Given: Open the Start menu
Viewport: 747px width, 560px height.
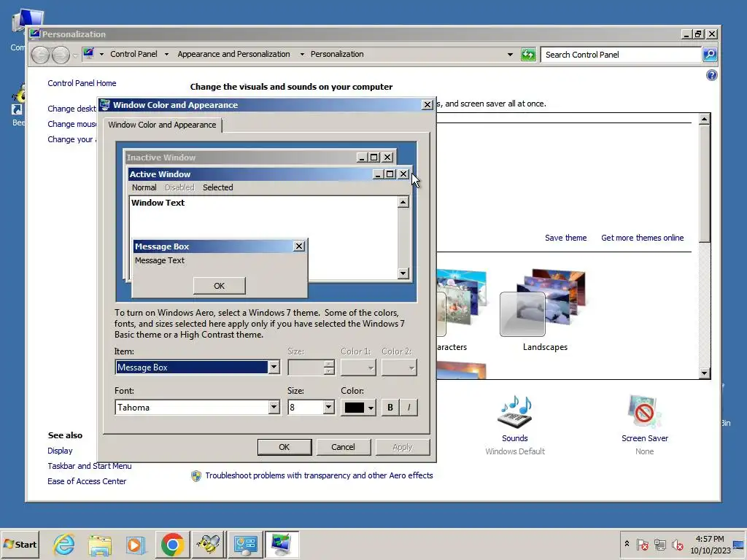Looking at the screenshot, I should [20, 544].
